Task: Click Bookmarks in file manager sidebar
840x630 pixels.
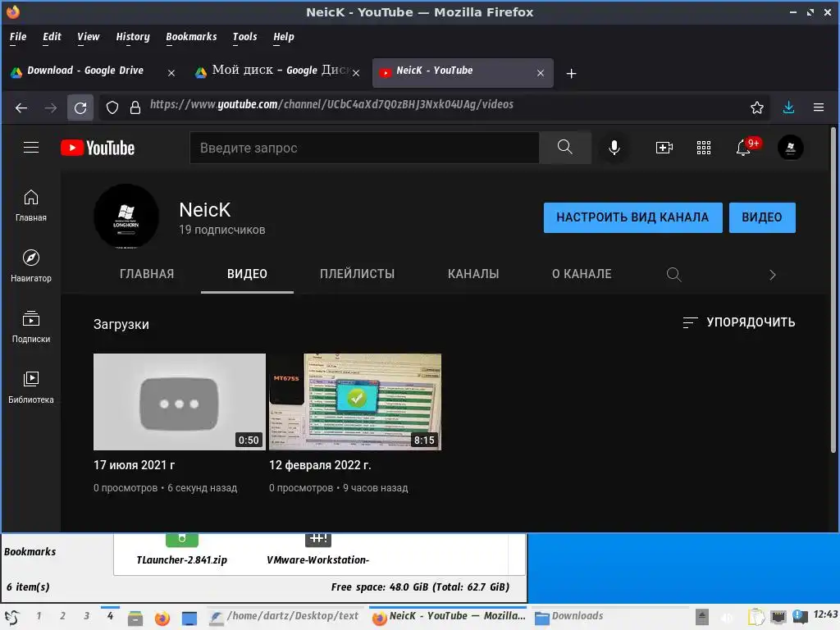Action: [30, 552]
